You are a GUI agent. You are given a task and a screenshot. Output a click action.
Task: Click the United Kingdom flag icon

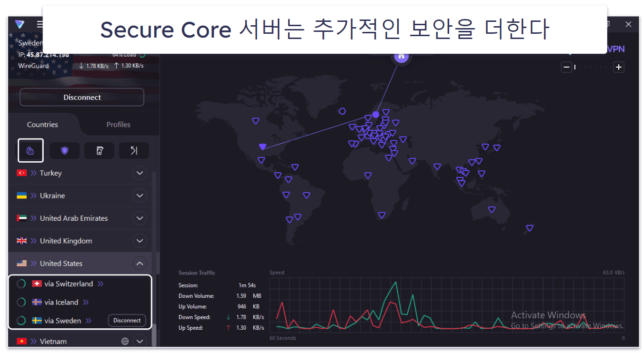coord(22,241)
